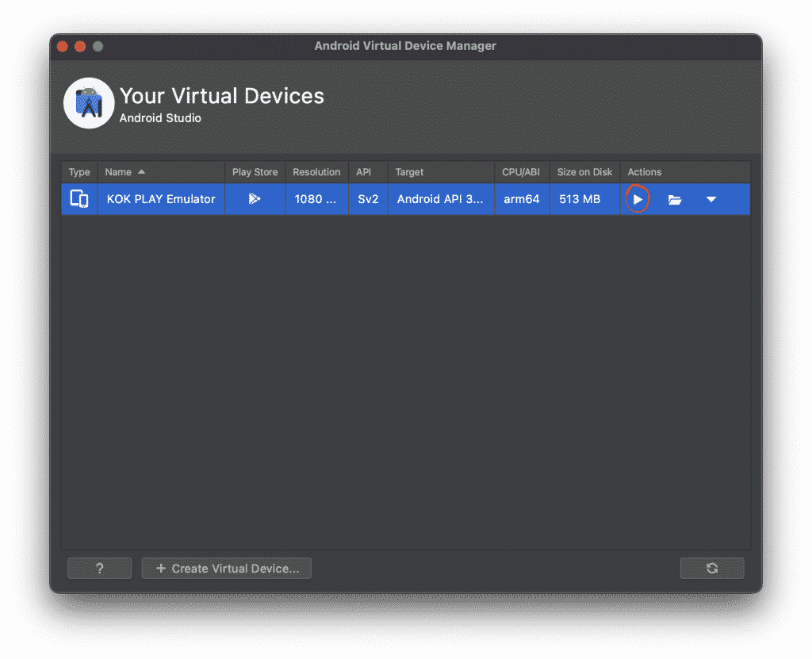Image resolution: width=812 pixels, height=659 pixels.
Task: Click the API column header
Action: (368, 172)
